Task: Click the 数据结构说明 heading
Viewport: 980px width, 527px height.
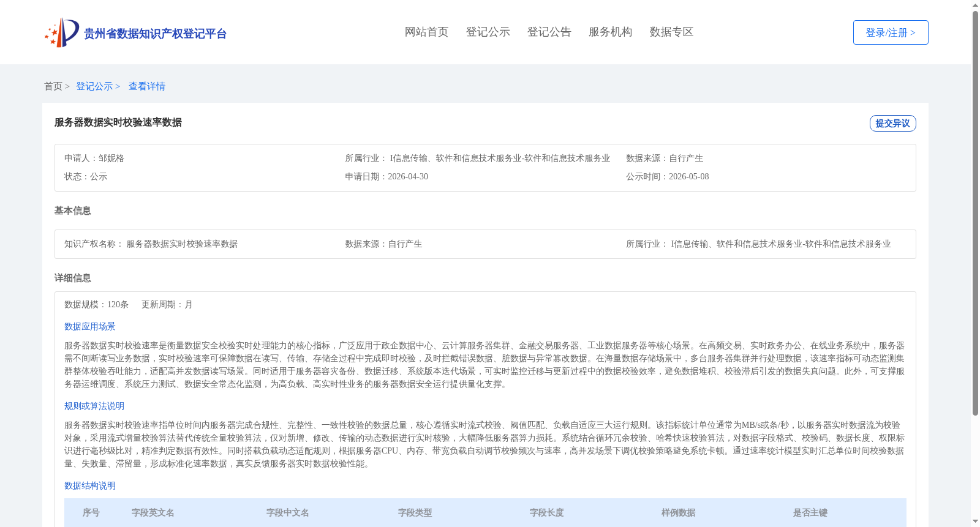Action: pyautogui.click(x=90, y=486)
